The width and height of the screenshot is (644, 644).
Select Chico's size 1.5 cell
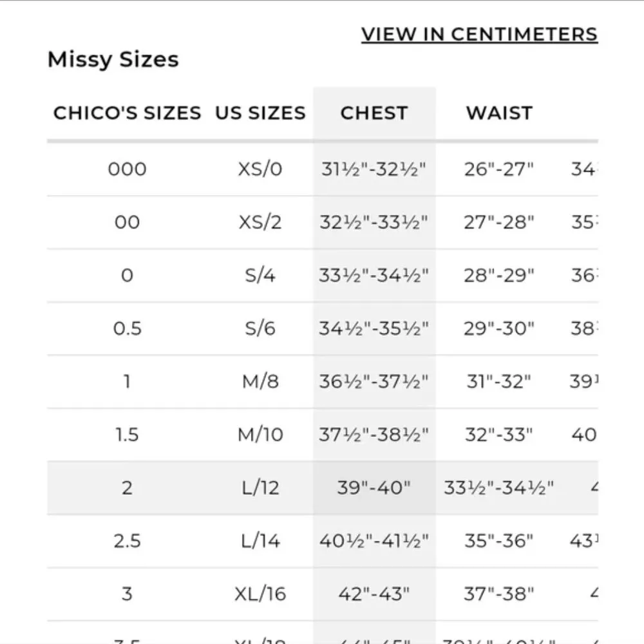tap(127, 435)
